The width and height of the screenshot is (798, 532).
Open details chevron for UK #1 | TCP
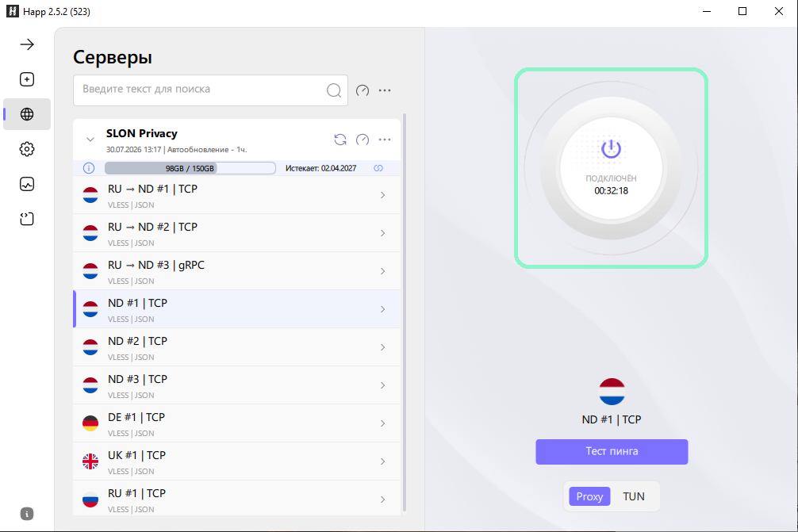click(382, 461)
